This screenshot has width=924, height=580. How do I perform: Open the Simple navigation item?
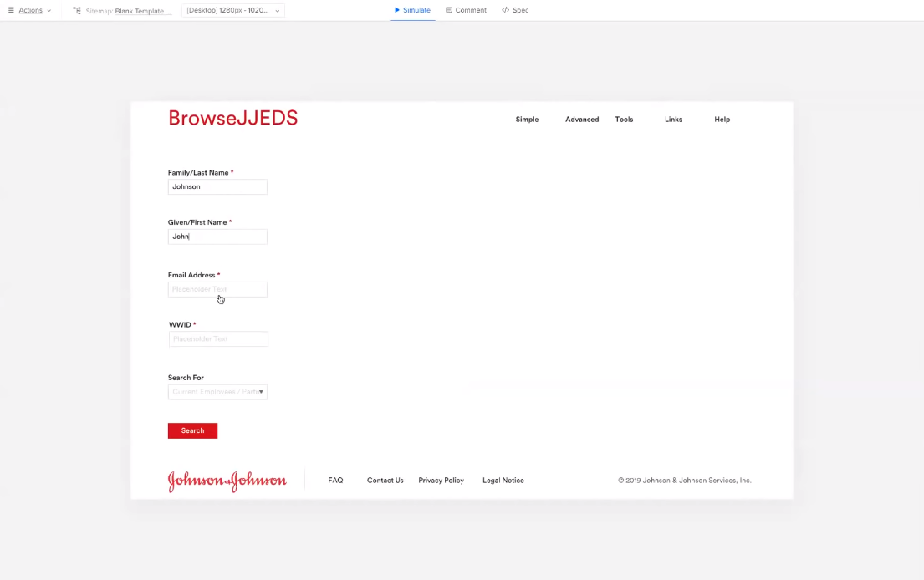527,119
